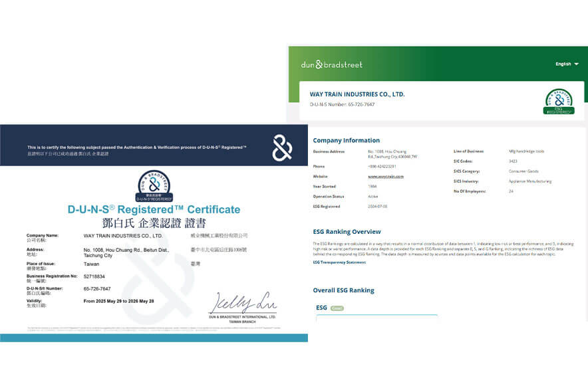The image size is (588, 390).
Task: Click the handwritten signature on the certificate
Action: pos(243,302)
